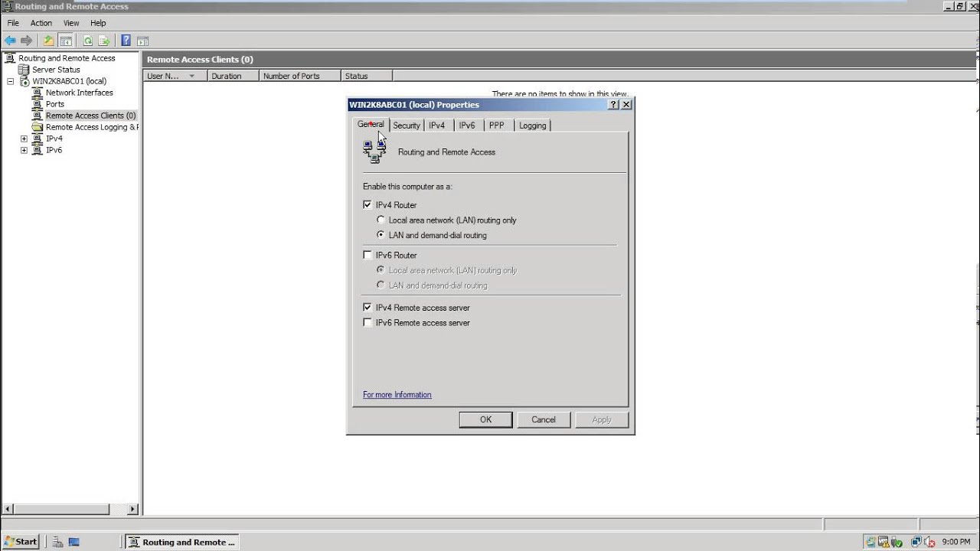
Task: Click the User Name column sort arrow
Action: click(x=191, y=76)
